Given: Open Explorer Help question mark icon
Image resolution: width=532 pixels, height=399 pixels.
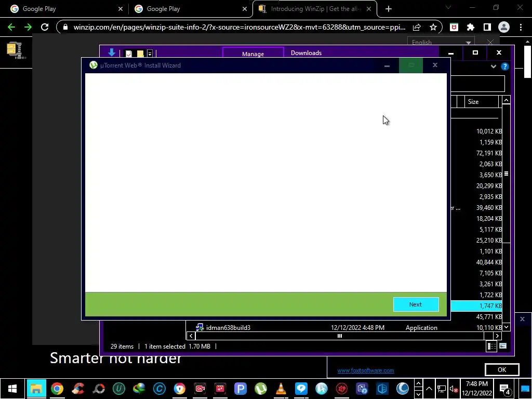Looking at the screenshot, I should 505,66.
